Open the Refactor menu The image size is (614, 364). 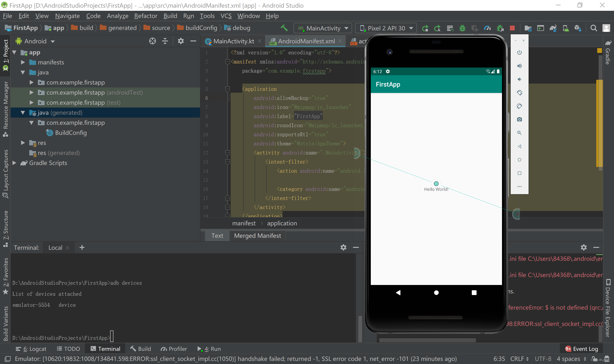click(146, 16)
